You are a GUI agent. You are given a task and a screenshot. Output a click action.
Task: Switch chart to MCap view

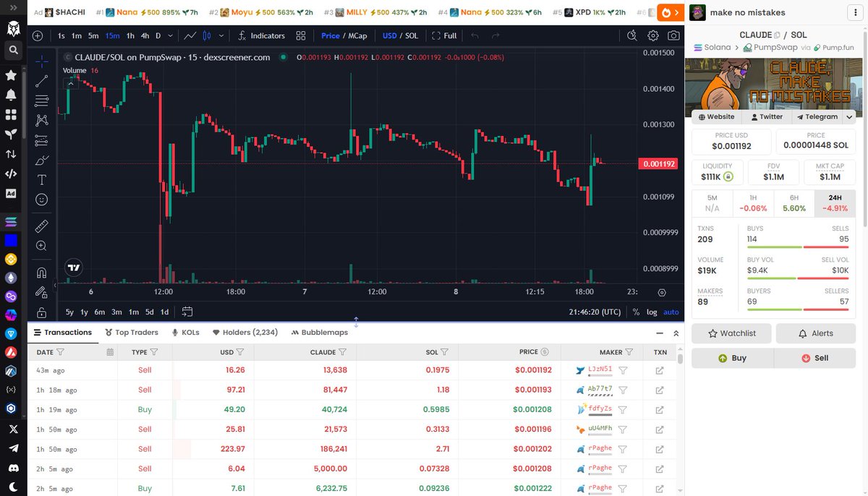click(x=357, y=35)
